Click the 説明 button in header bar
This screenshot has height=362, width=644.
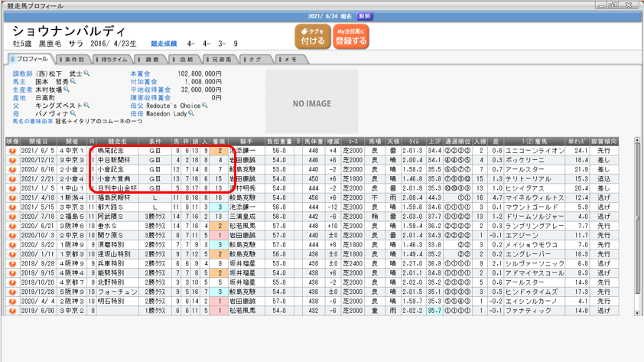(365, 16)
